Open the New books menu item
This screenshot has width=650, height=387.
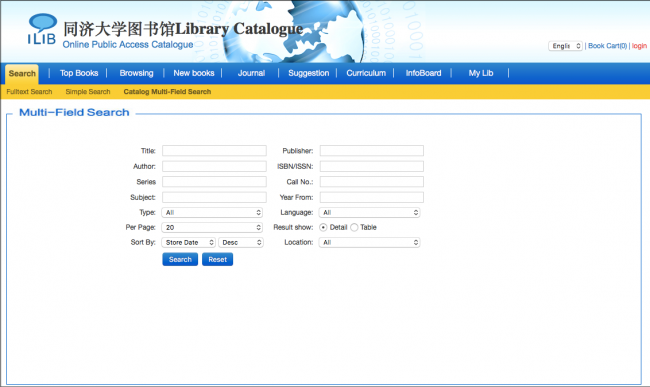[194, 73]
